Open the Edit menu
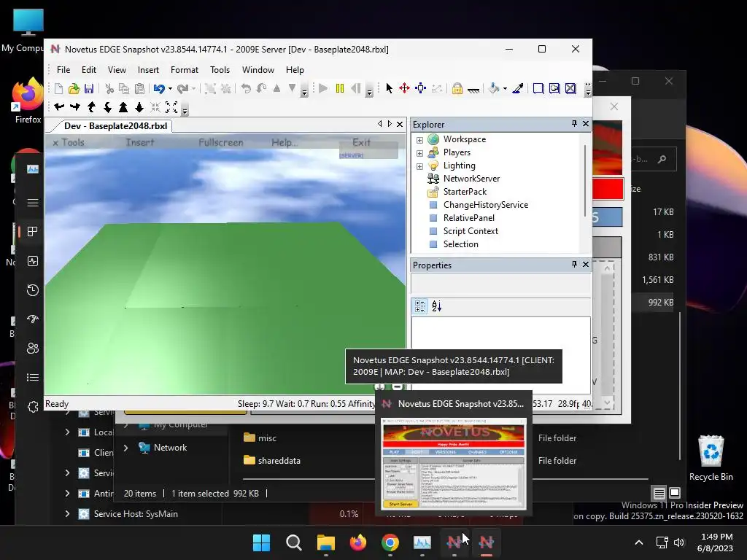Viewport: 747px width, 560px height. click(88, 70)
